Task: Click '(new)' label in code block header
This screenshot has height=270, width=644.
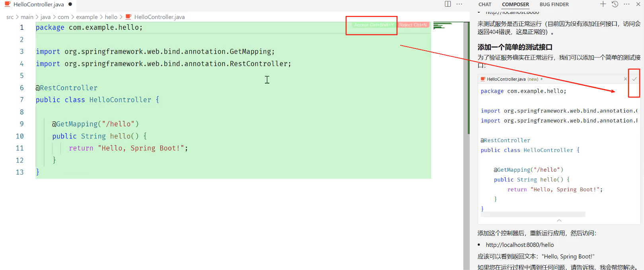Action: point(533,79)
